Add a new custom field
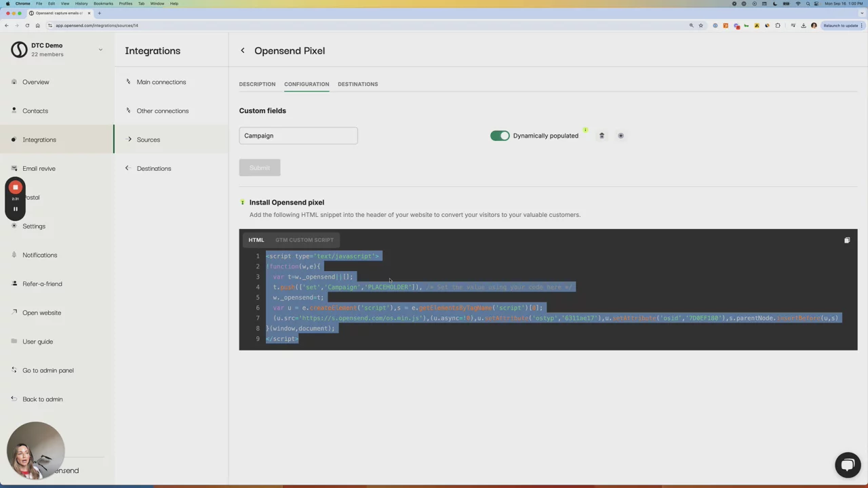The height and width of the screenshot is (488, 868). 620,136
